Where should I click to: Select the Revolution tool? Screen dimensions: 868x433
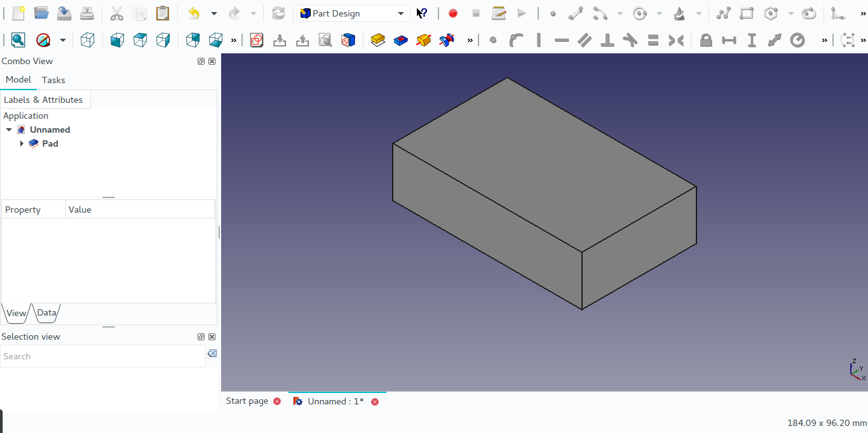point(423,40)
